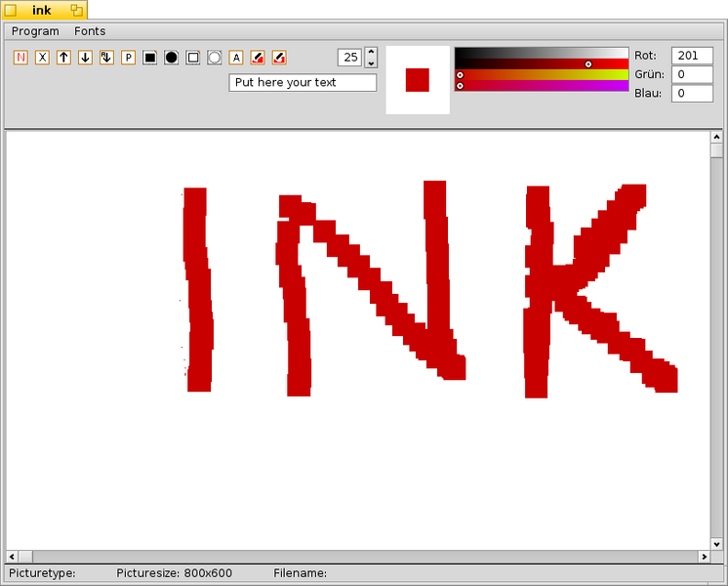The image size is (728, 586).
Task: Click the 'Picturetype:' status label
Action: tap(42, 573)
